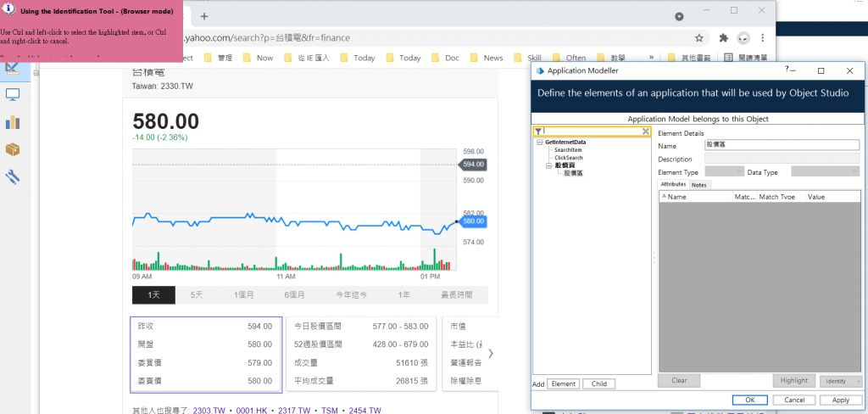Switch to the Notes tab
The image size is (868, 414).
tap(699, 185)
